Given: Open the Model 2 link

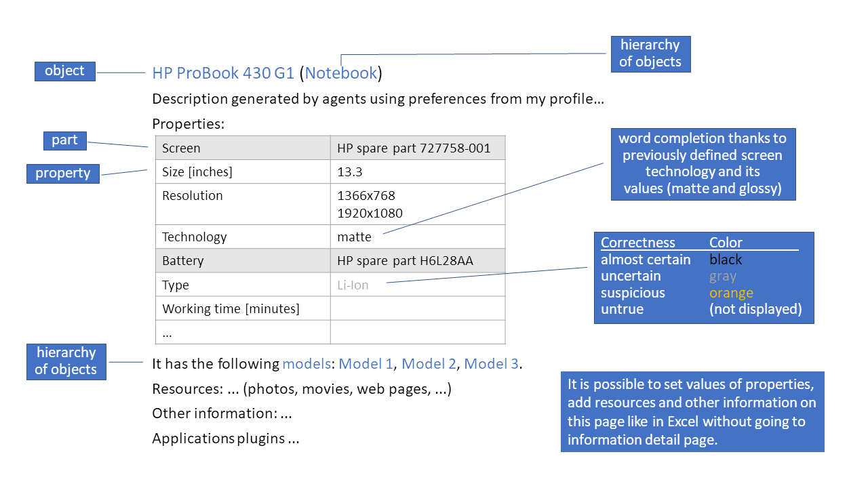Looking at the screenshot, I should click(x=429, y=364).
